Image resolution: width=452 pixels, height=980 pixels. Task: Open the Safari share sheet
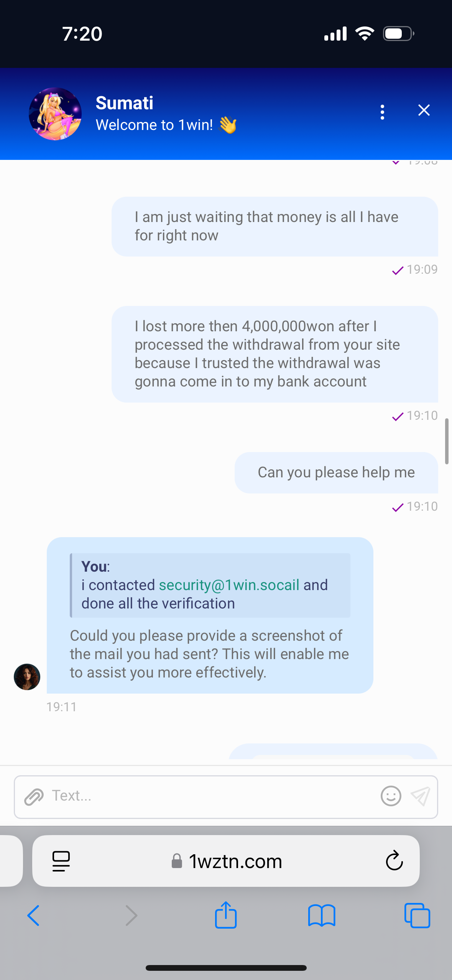(x=226, y=915)
